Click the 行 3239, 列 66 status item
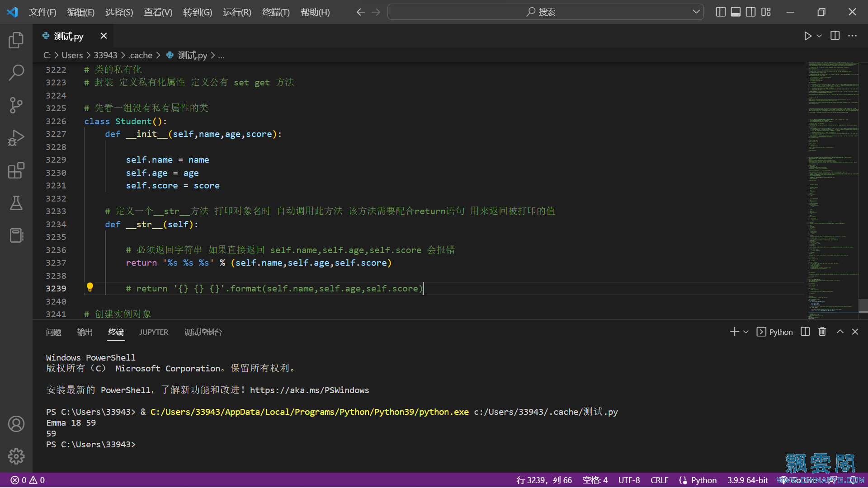868x488 pixels. 544,480
